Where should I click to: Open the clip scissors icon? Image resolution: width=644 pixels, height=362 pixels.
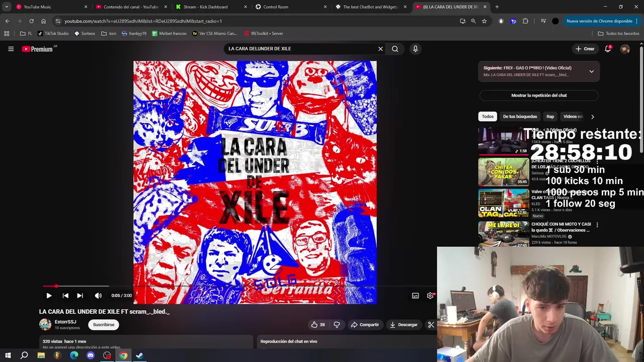431,325
